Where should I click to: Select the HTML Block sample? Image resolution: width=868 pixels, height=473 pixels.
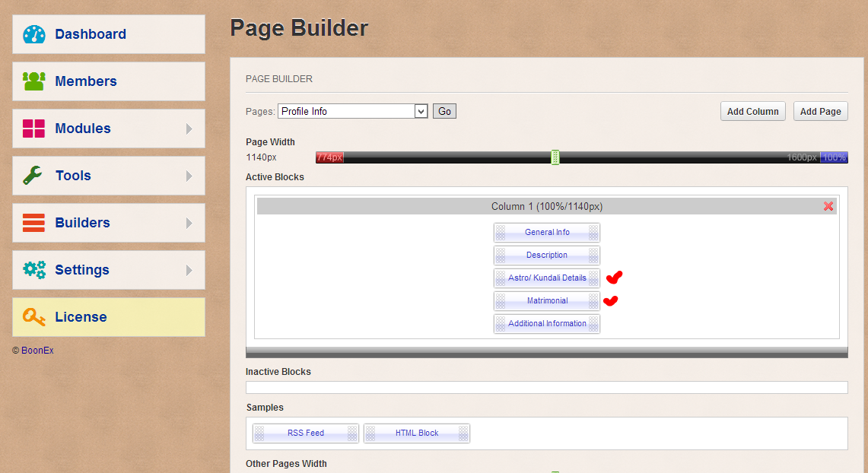(x=417, y=433)
